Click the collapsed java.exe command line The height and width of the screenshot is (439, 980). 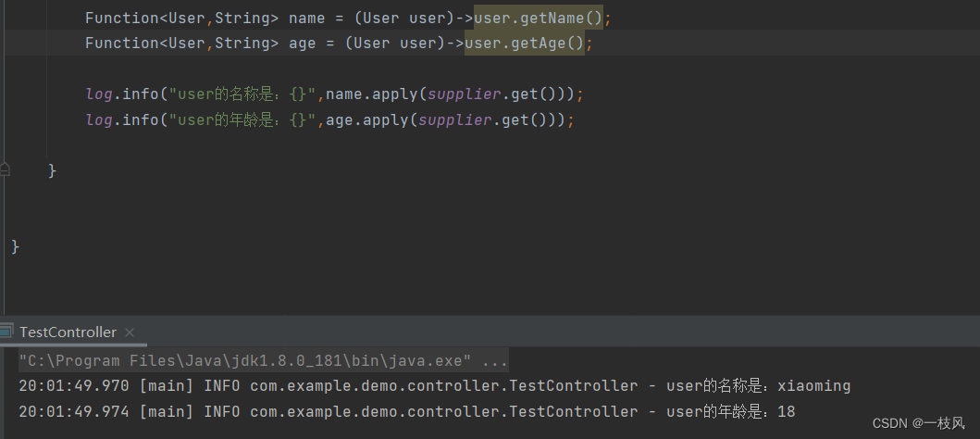coord(264,361)
